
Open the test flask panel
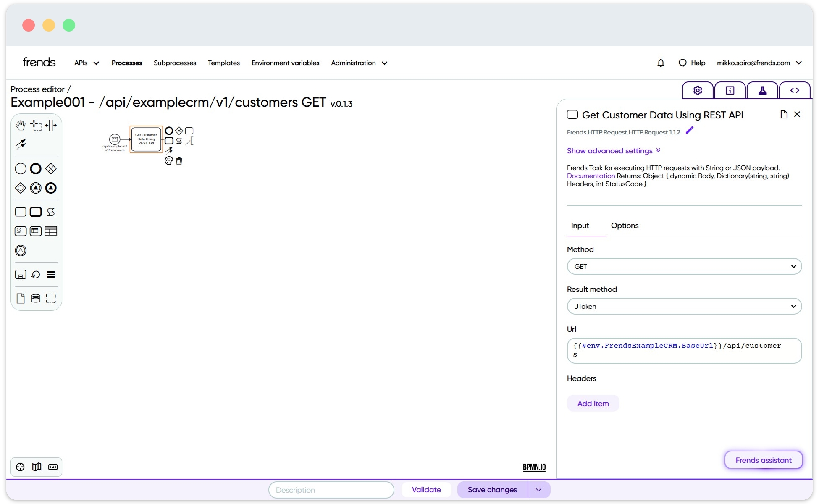762,90
